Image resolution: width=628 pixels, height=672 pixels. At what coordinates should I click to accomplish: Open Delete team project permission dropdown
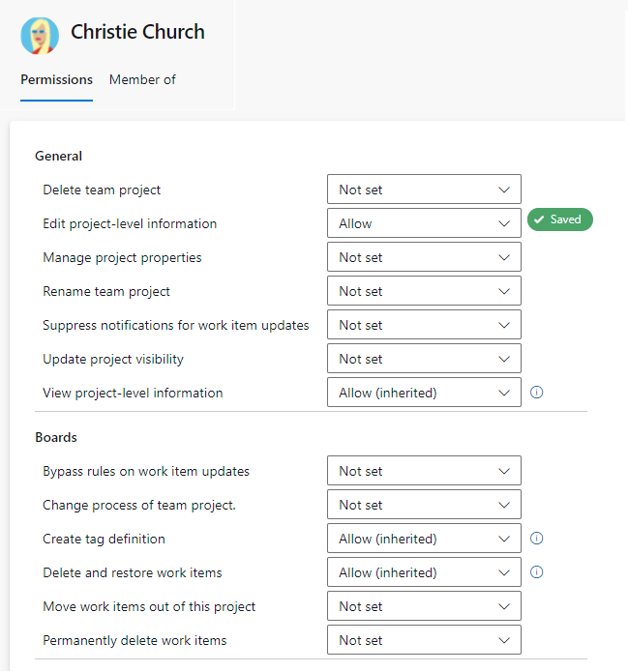pos(424,190)
